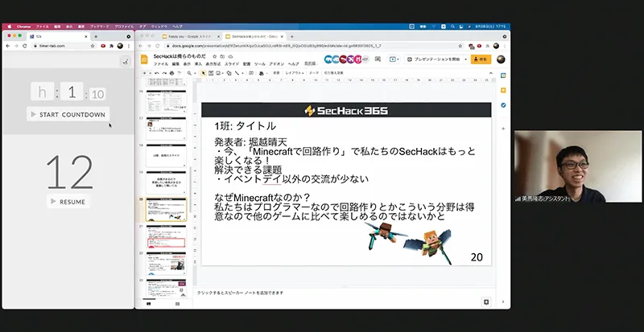The image size is (644, 332).
Task: Open Slides ファイル menu
Action: (161, 64)
